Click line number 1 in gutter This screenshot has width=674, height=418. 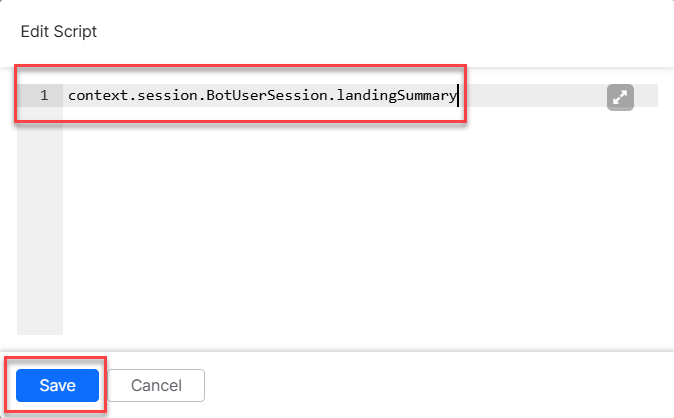coord(43,96)
